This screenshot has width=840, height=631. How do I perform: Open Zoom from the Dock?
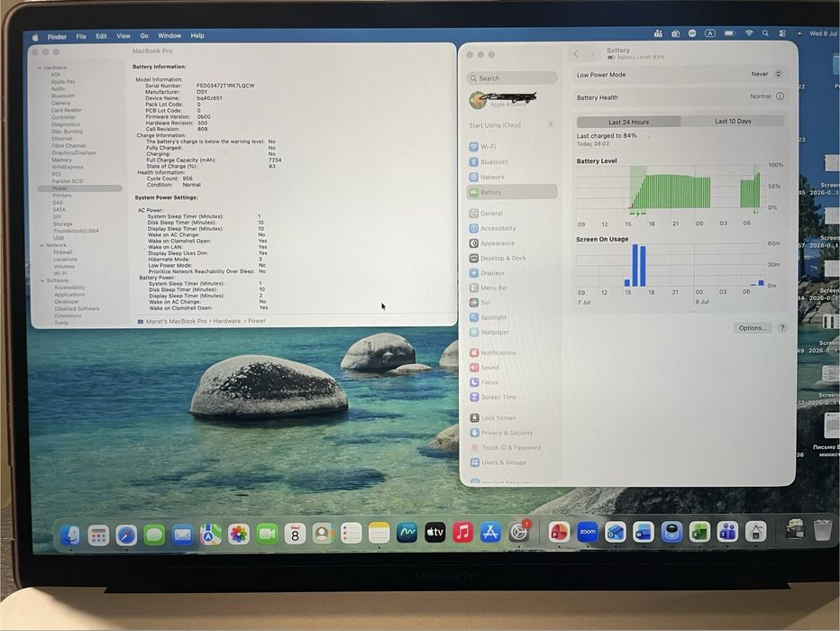pyautogui.click(x=587, y=532)
